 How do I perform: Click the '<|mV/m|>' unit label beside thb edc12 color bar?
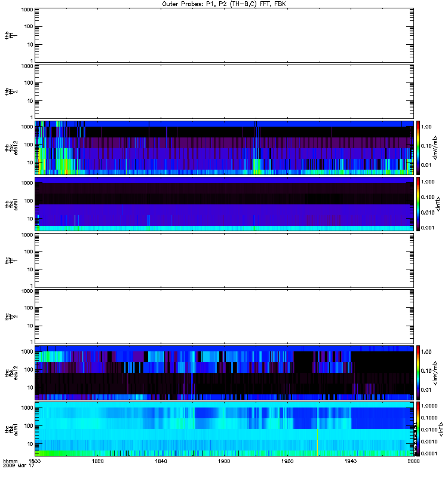[435, 148]
